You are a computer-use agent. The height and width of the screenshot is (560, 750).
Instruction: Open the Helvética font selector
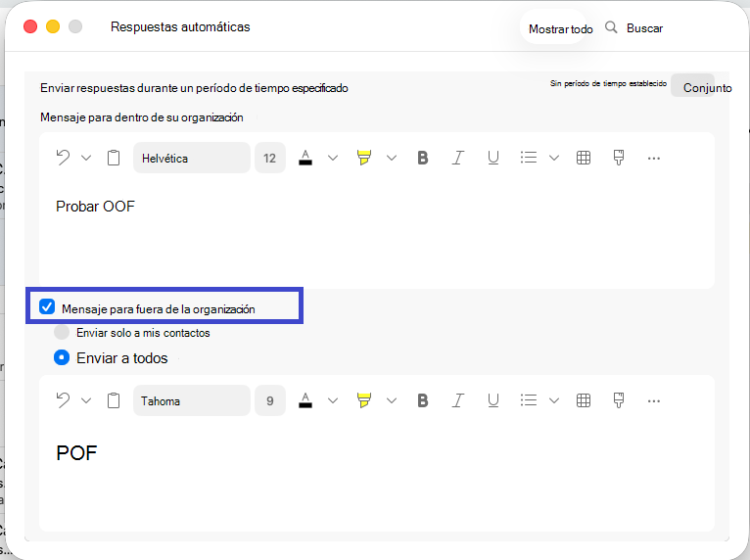(x=191, y=158)
